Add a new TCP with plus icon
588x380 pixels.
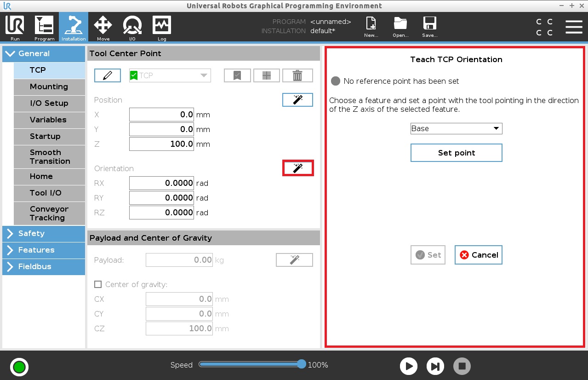tap(267, 75)
